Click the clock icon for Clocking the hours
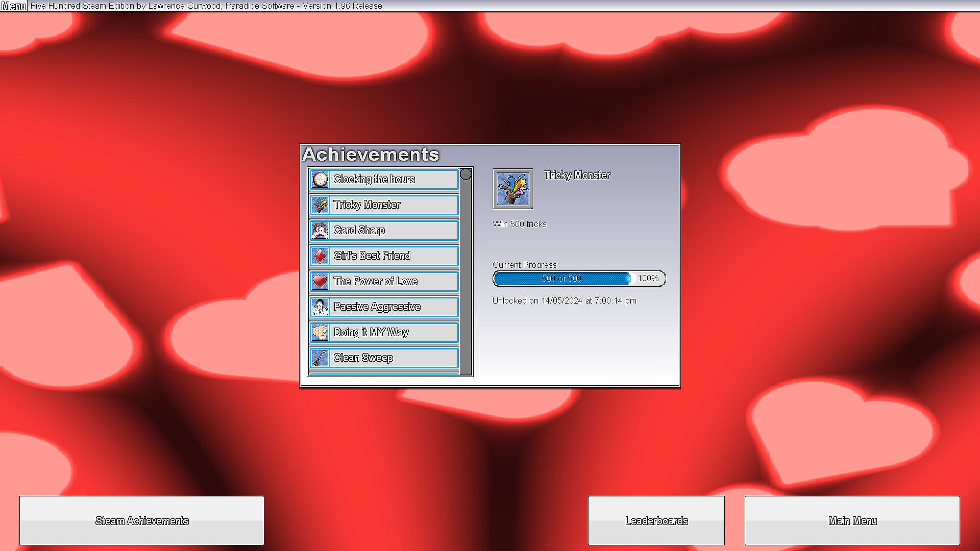980x551 pixels. coord(320,180)
